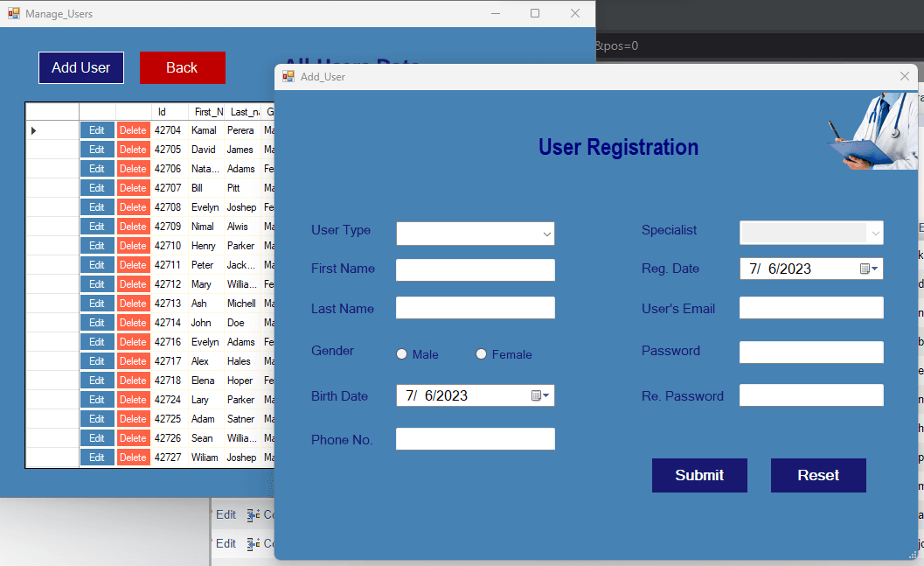Edit the user Kamal Perera
Image resolution: width=924 pixels, height=566 pixels.
97,129
